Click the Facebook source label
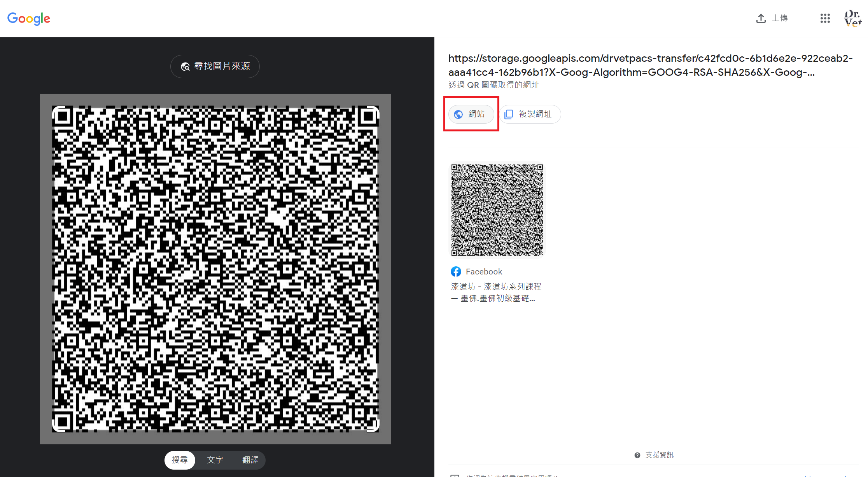Image resolution: width=868 pixels, height=477 pixels. 484,272
